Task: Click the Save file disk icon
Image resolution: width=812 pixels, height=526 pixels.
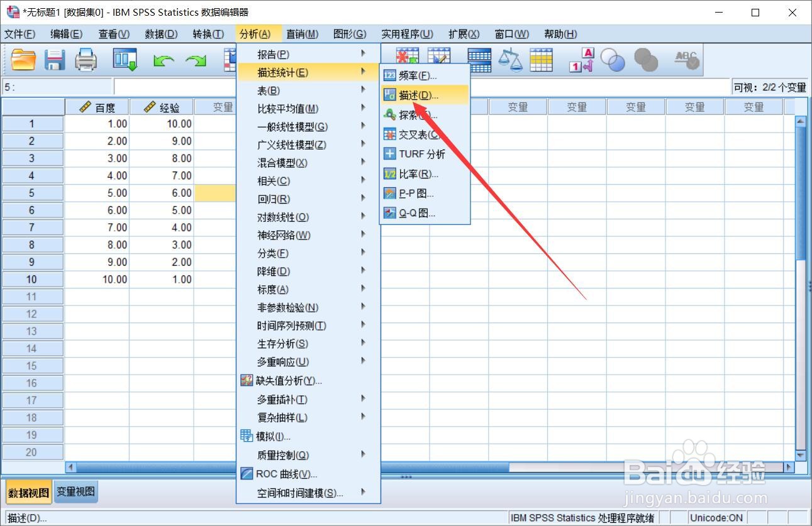Action: pyautogui.click(x=55, y=60)
